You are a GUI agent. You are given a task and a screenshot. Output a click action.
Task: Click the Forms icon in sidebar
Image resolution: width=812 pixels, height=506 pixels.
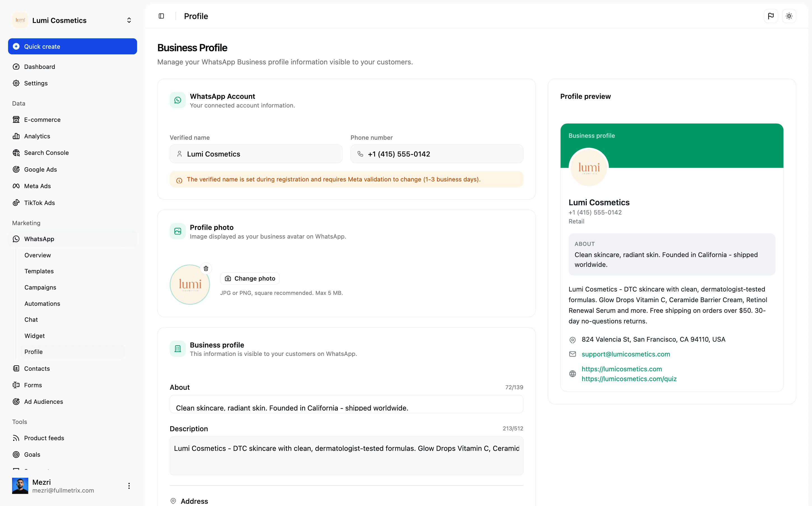click(16, 385)
